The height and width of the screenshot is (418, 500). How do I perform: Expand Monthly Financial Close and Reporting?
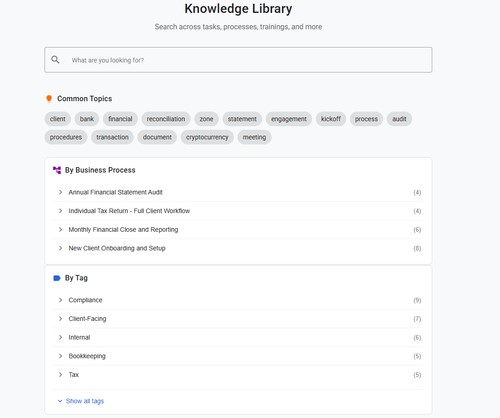pyautogui.click(x=238, y=230)
